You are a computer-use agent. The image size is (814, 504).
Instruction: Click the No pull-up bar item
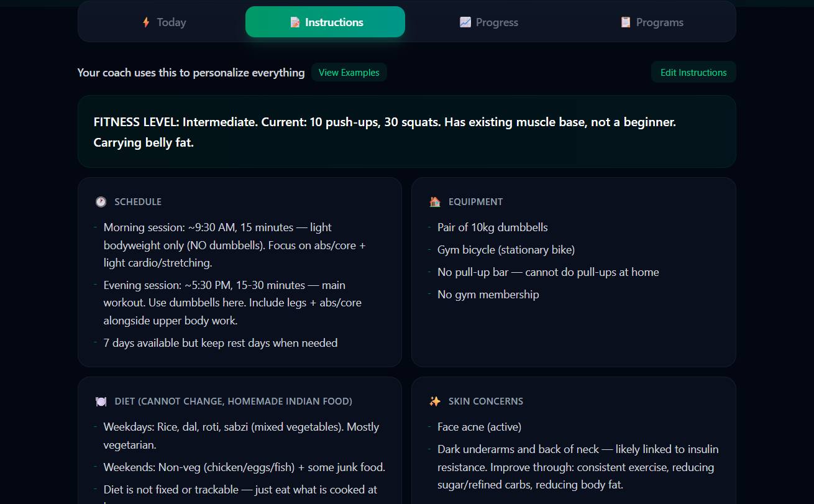click(548, 272)
